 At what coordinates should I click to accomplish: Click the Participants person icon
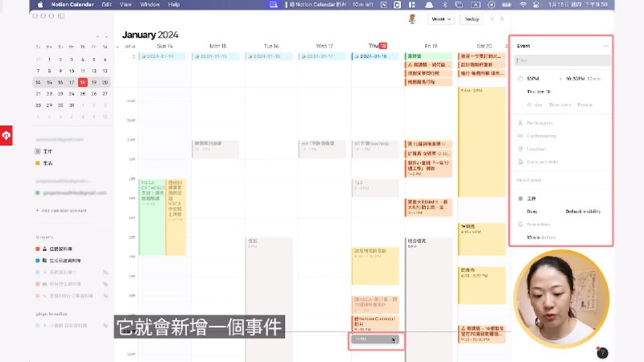pyautogui.click(x=520, y=123)
